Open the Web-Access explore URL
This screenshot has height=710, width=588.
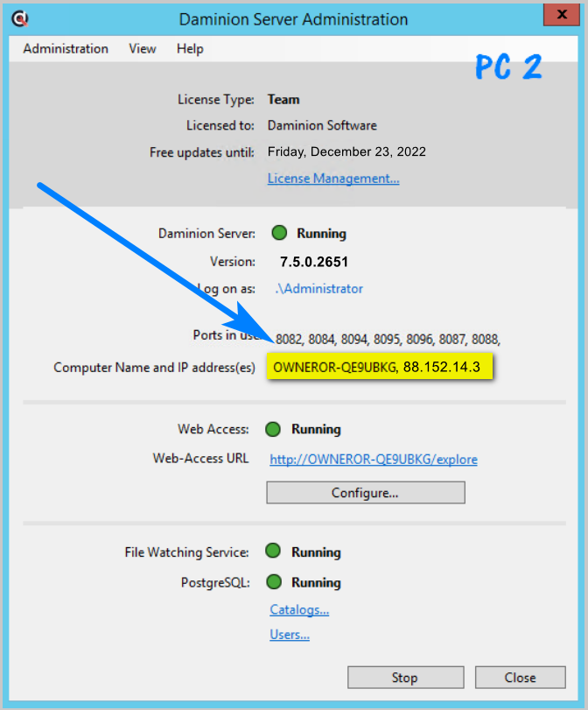click(374, 459)
